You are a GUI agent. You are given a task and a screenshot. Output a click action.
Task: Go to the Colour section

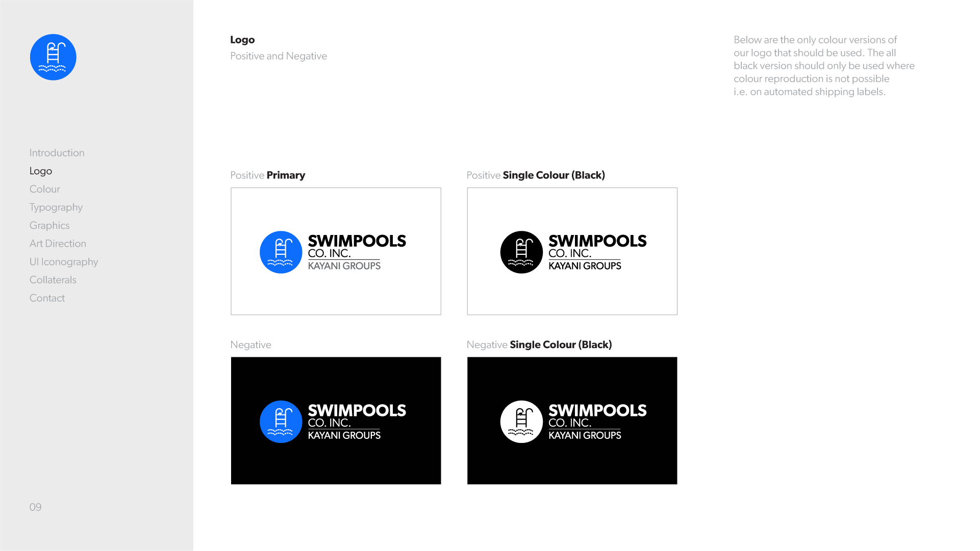coord(44,189)
